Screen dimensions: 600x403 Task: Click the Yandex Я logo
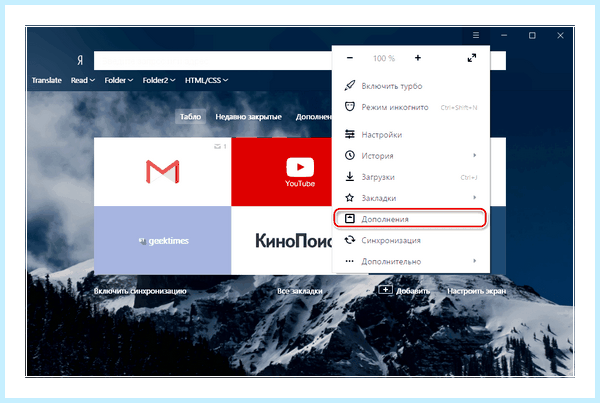tap(80, 60)
